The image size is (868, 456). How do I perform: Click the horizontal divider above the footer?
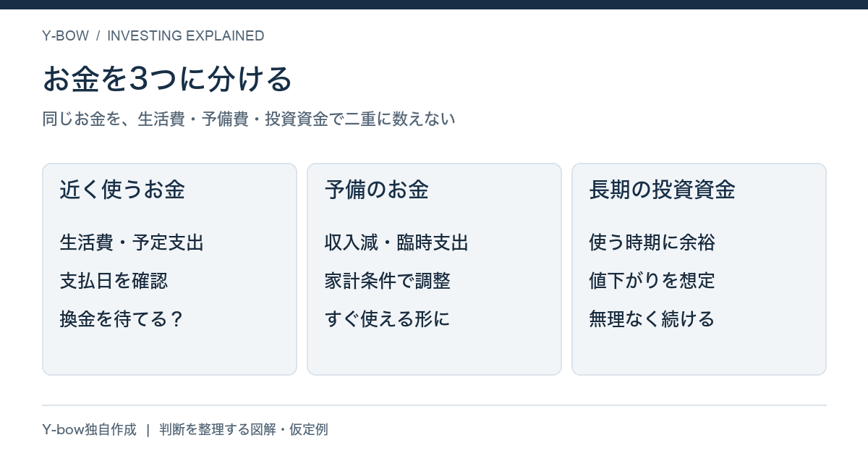[x=434, y=405]
